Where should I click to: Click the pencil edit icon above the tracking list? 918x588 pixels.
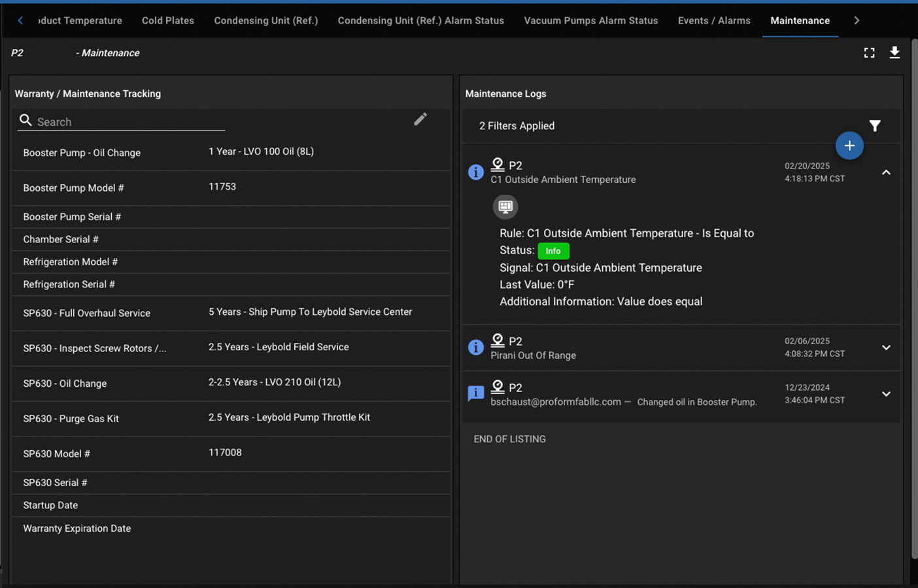[420, 119]
